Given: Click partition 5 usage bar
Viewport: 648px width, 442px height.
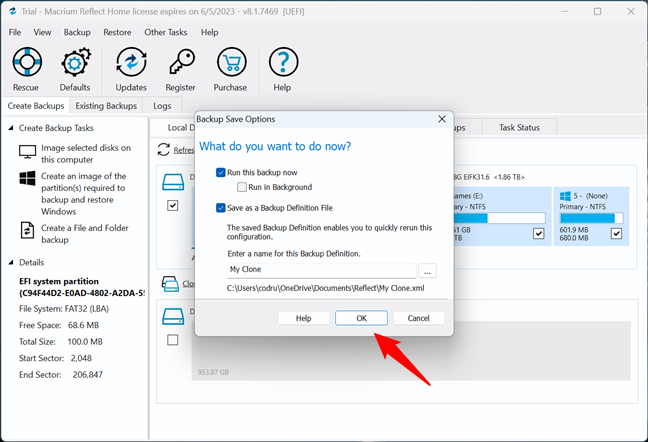Looking at the screenshot, I should 591,218.
